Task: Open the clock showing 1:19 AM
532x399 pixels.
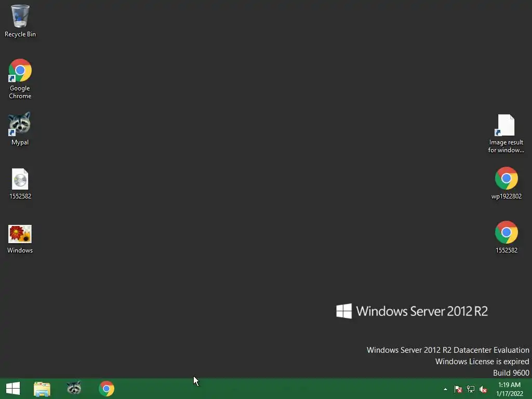Action: (509, 389)
